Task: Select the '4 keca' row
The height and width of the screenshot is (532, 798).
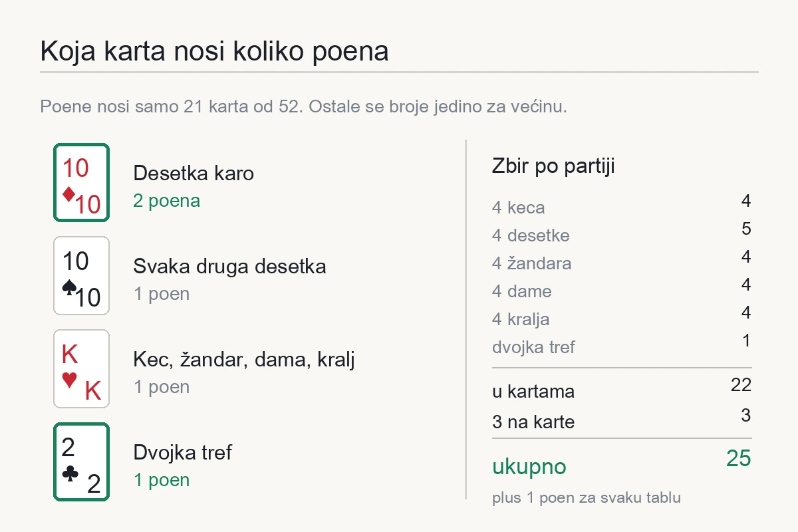Action: pyautogui.click(x=622, y=205)
